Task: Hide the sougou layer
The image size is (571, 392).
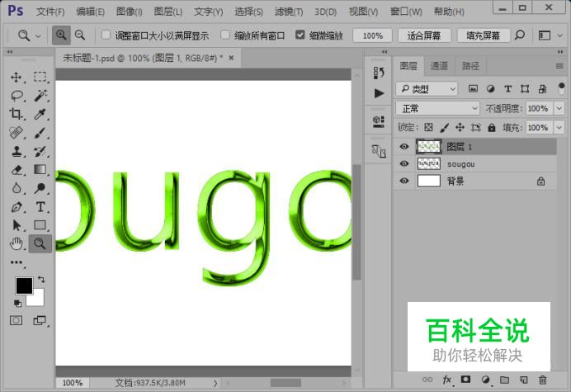Action: tap(403, 163)
